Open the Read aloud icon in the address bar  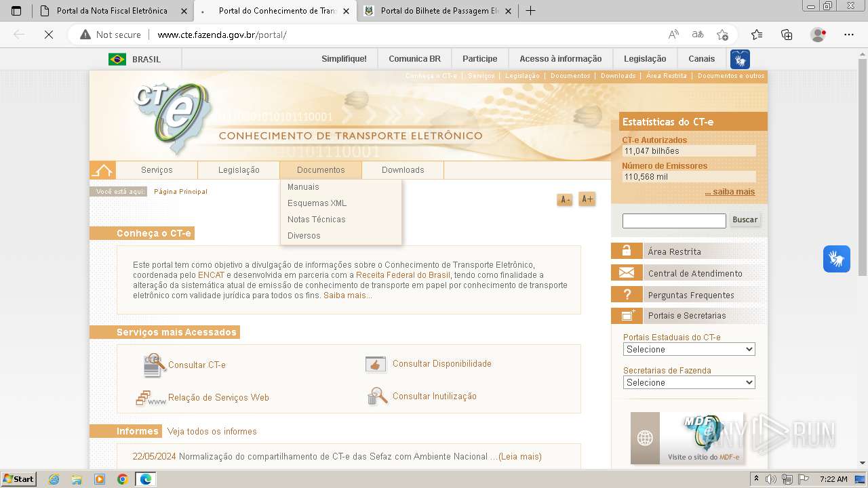[x=673, y=35]
